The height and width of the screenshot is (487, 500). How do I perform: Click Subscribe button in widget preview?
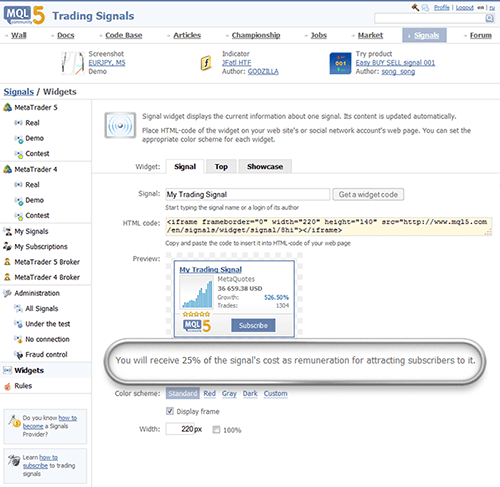(x=253, y=325)
